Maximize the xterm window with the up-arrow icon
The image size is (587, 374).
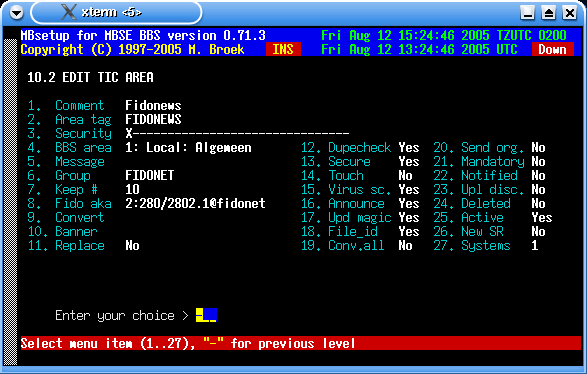548,13
